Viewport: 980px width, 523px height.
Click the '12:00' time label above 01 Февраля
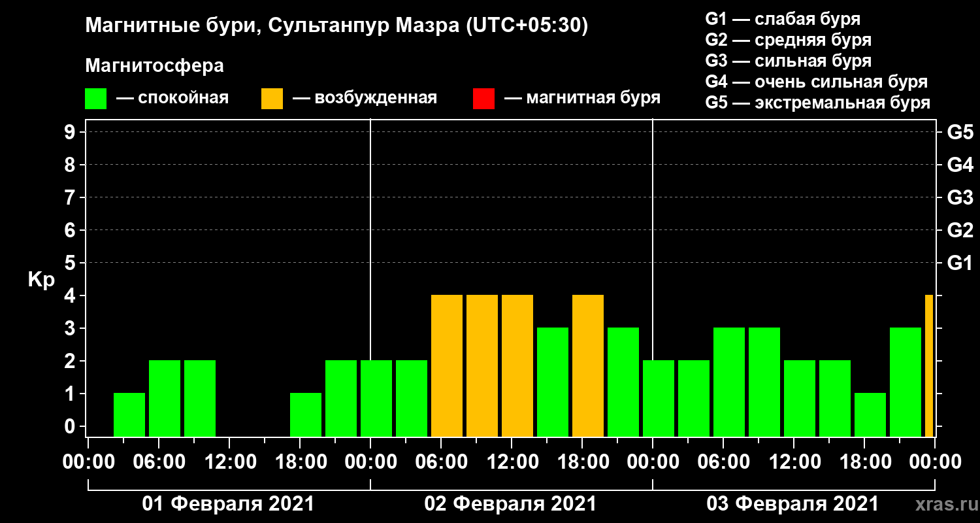(229, 462)
